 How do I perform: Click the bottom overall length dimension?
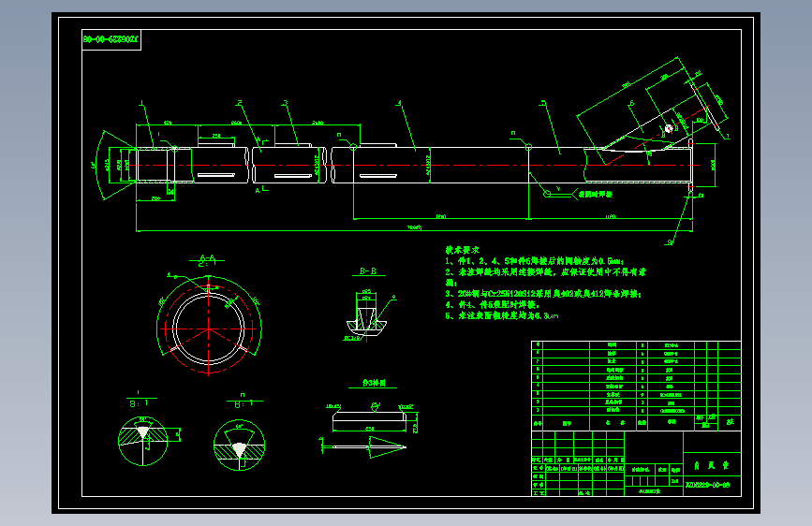pos(414,227)
